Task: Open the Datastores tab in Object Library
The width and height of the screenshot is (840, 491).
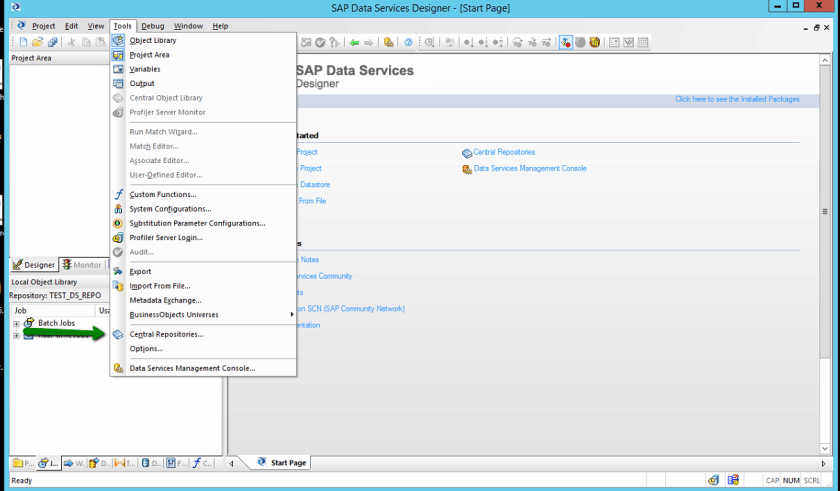Action: [x=151, y=463]
